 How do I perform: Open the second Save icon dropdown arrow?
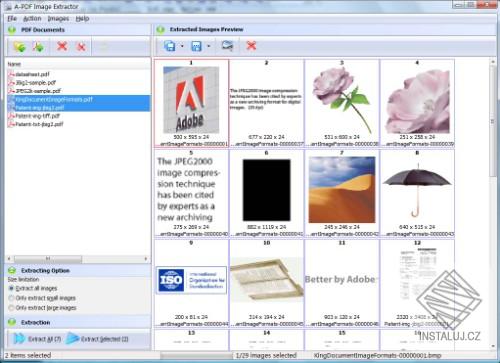point(209,46)
